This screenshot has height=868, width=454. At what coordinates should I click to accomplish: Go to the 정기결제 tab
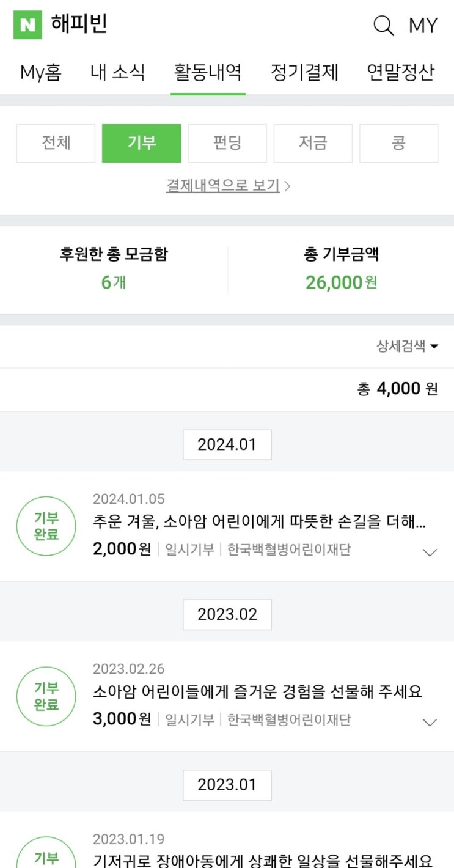click(304, 72)
